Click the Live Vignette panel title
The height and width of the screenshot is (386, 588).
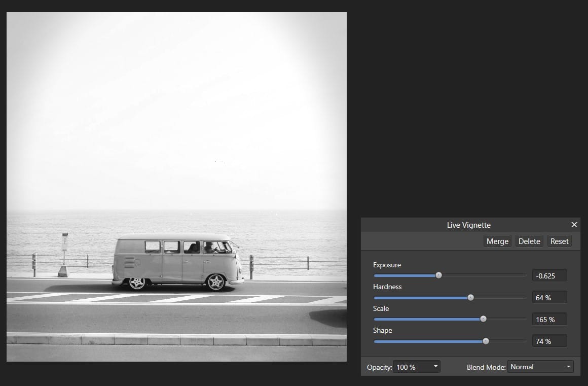[x=469, y=225]
